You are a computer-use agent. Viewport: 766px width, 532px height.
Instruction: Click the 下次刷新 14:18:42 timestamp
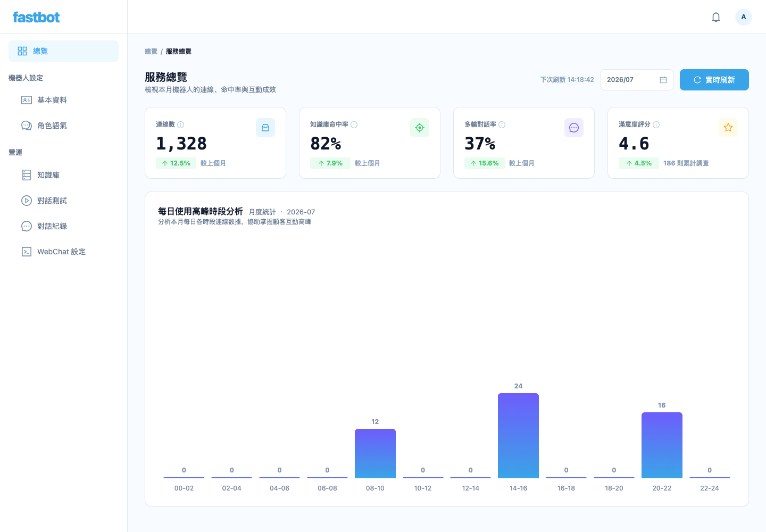click(567, 80)
